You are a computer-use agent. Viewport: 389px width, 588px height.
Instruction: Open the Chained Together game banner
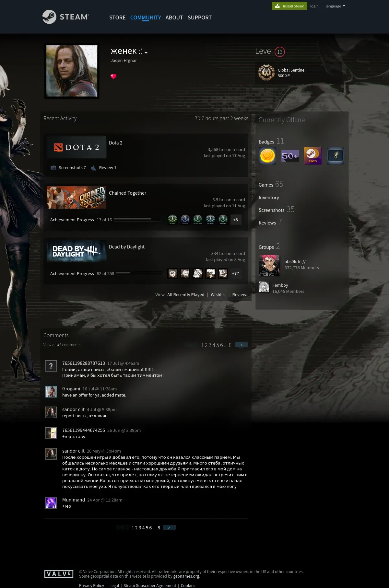(77, 197)
